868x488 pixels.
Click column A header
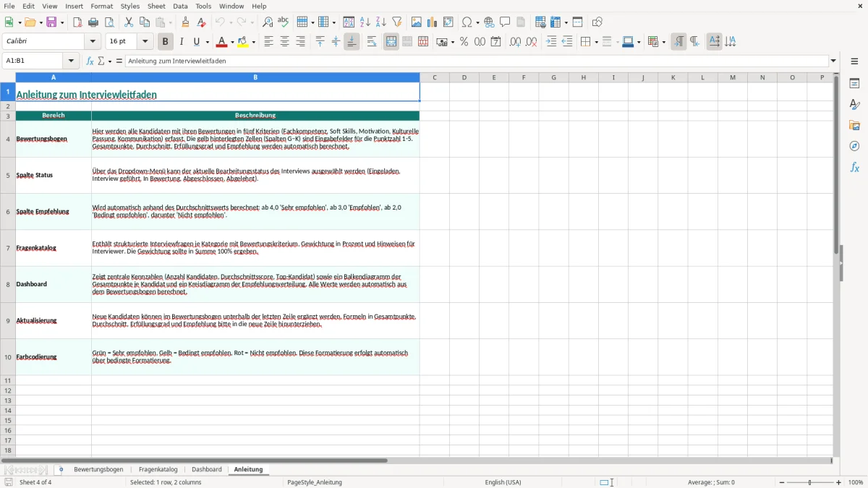click(x=54, y=77)
